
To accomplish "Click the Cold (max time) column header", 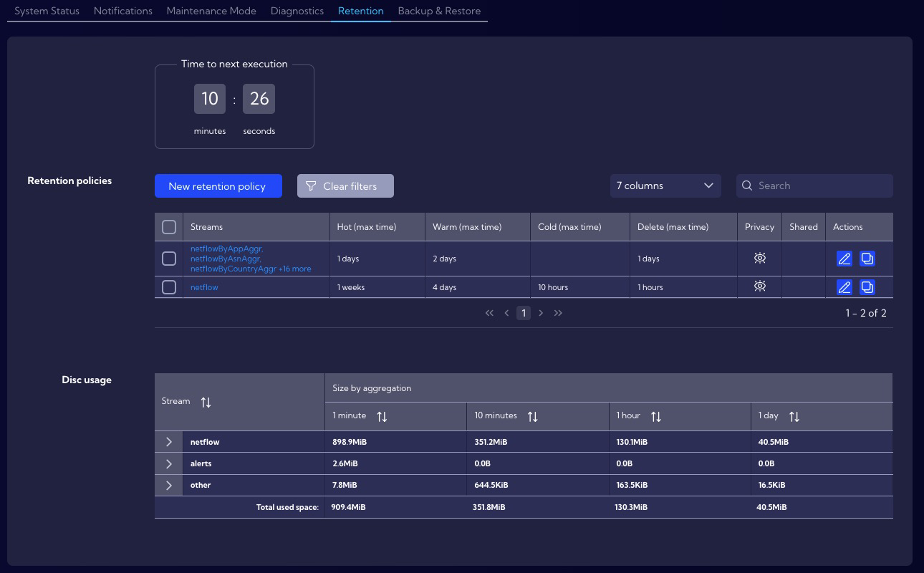I will click(x=580, y=227).
